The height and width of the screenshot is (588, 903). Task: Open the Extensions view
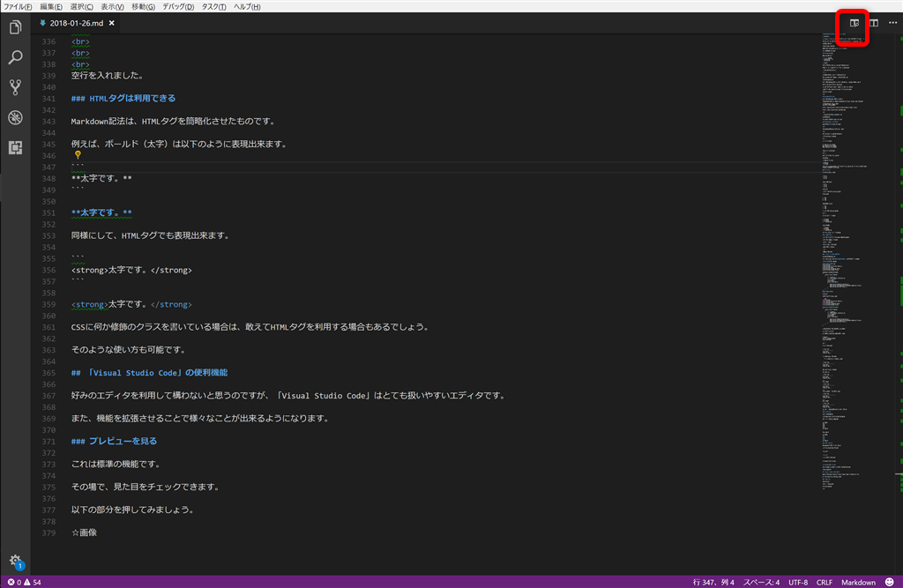coord(14,147)
